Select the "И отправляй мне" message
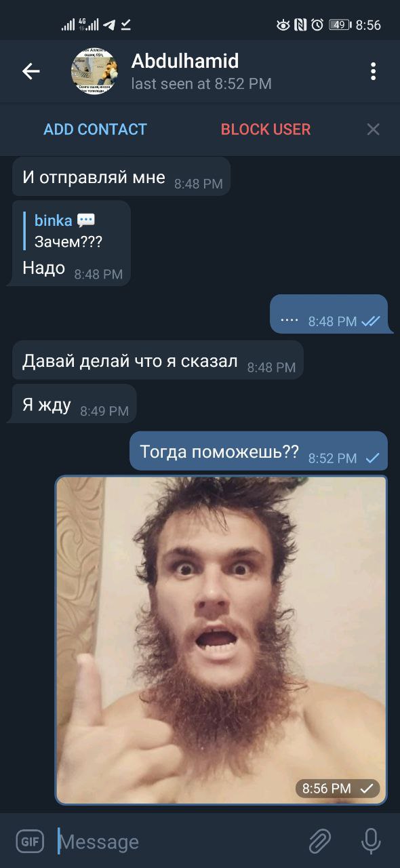400x868 pixels. pyautogui.click(x=121, y=176)
